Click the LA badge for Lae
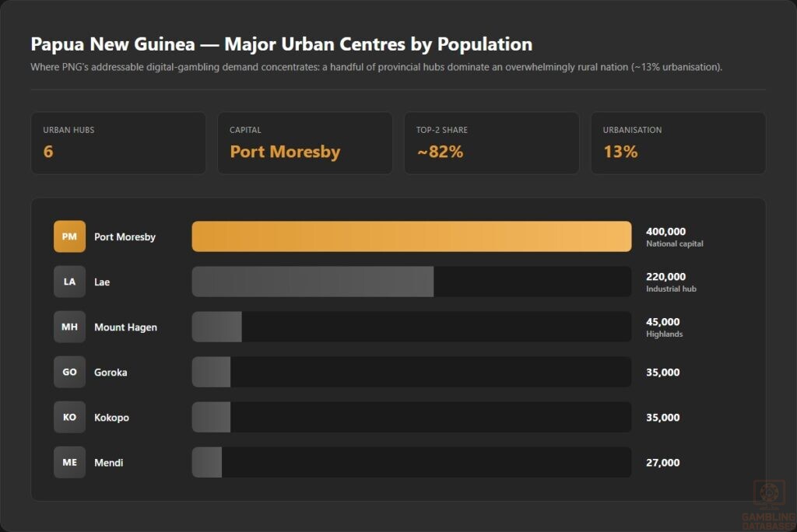 pyautogui.click(x=69, y=282)
